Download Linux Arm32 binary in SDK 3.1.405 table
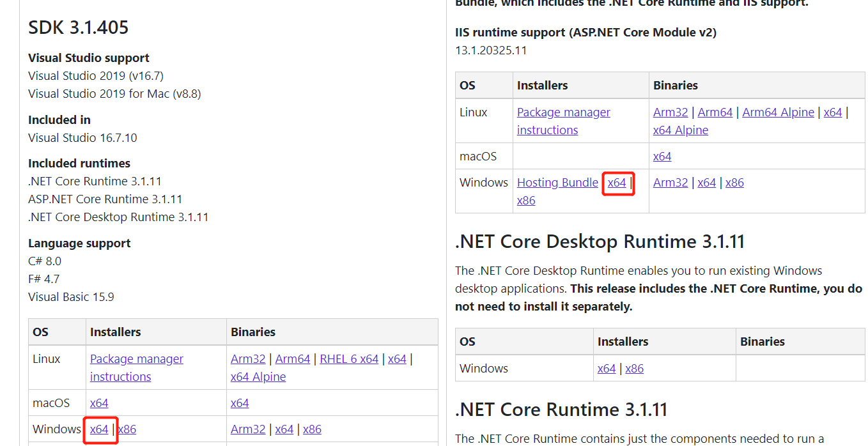 click(248, 358)
